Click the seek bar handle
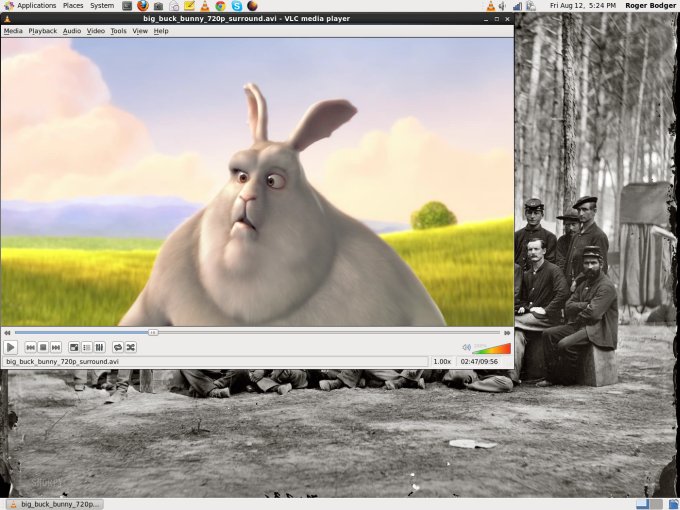The image size is (680, 510). (153, 333)
